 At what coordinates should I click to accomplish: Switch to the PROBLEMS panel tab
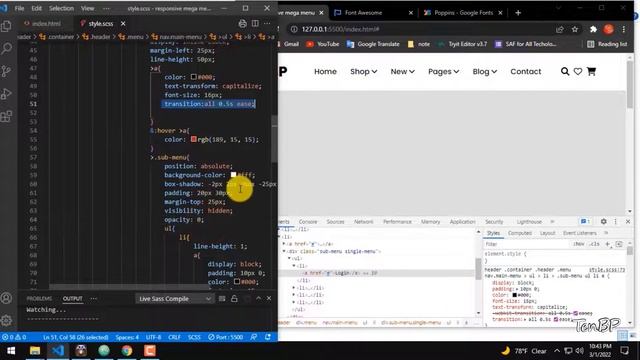(39, 298)
